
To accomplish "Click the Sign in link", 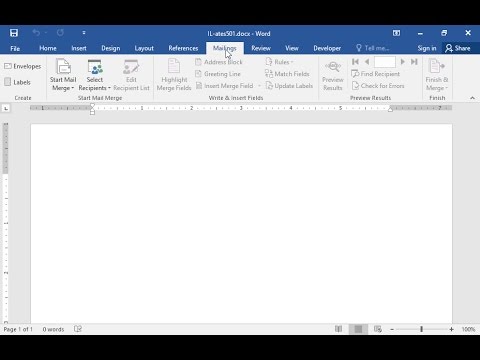I will [427, 48].
